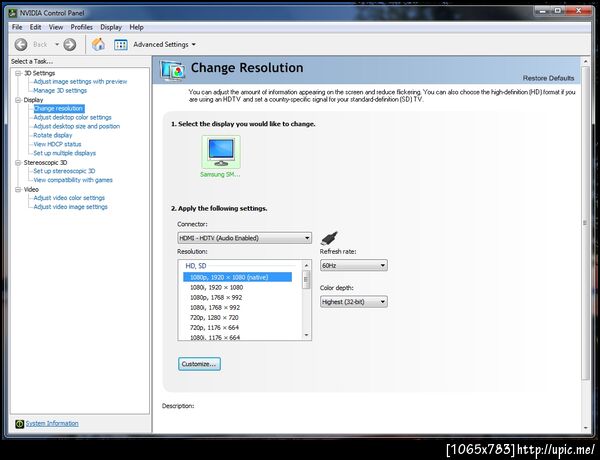Open the Advanced Settings dropdown
The image size is (600, 460).
click(164, 44)
